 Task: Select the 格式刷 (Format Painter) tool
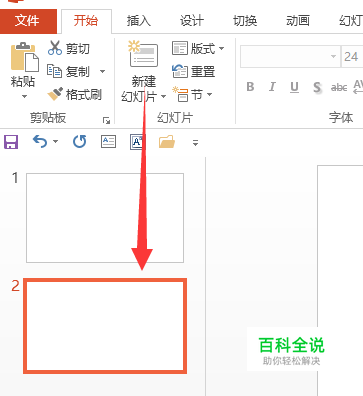[75, 95]
